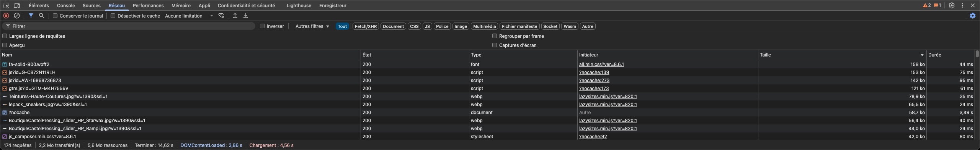Image resolution: width=980 pixels, height=150 pixels.
Task: Open the Sources tab
Action: tap(91, 6)
